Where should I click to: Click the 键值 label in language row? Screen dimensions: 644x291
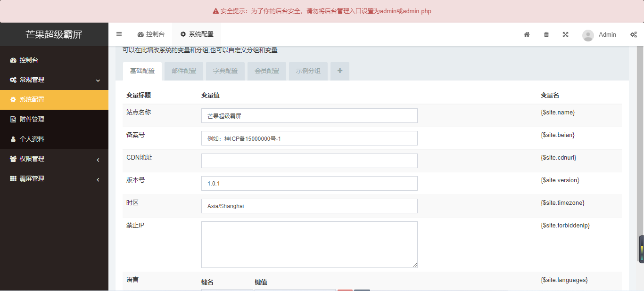coord(261,282)
